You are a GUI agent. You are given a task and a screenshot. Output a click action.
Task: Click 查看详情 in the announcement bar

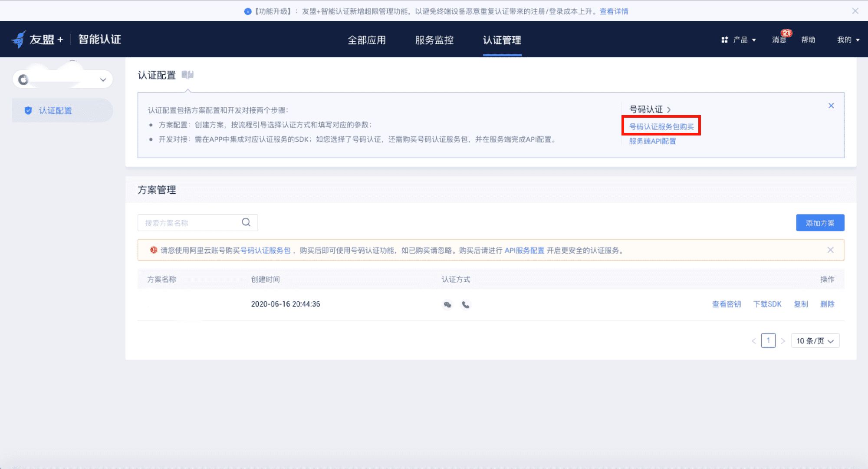[x=614, y=11]
